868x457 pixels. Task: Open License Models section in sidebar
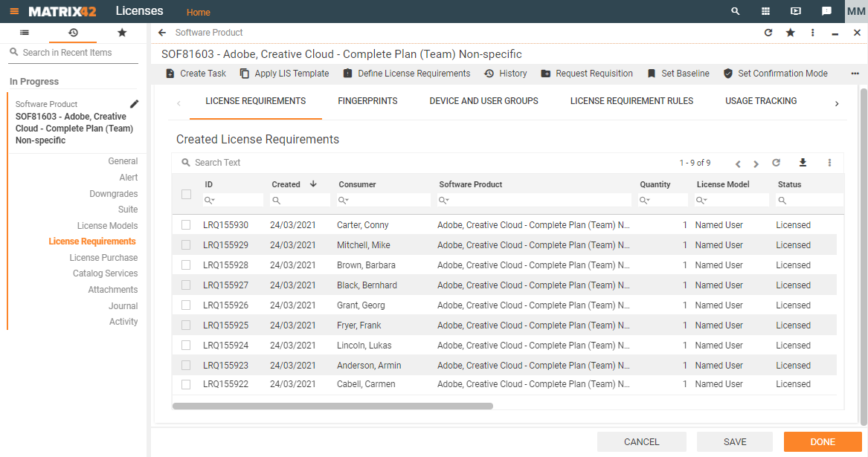click(107, 226)
